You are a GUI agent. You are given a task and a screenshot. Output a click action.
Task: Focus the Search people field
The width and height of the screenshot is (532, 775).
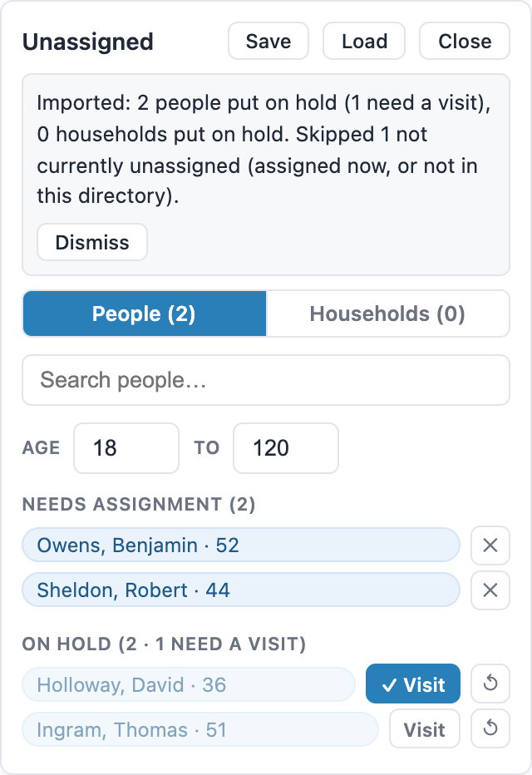click(266, 380)
